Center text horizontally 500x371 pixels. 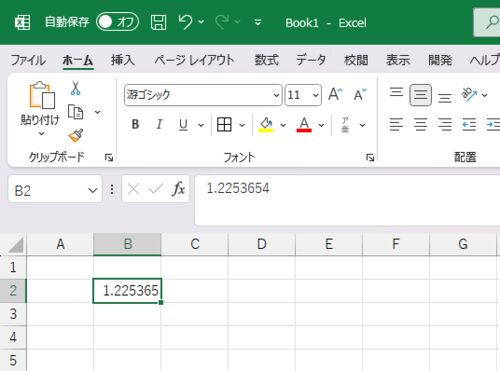(x=420, y=124)
